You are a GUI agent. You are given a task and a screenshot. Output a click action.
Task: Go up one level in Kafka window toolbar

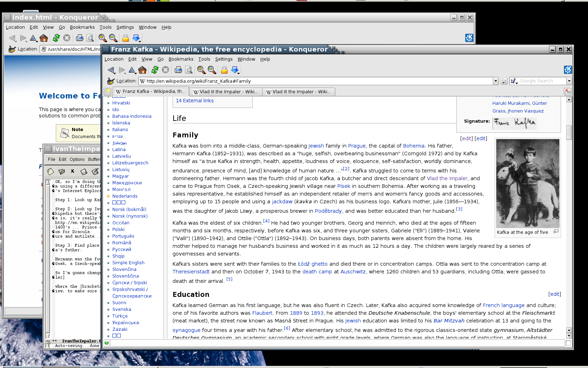coord(132,70)
